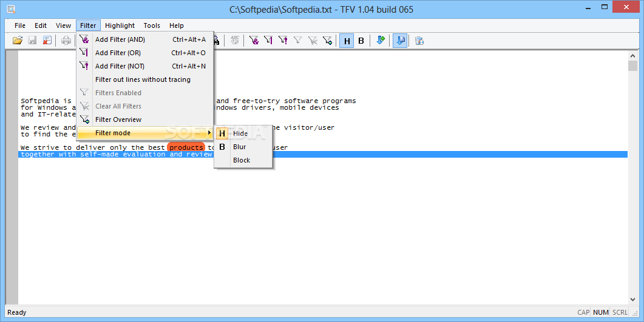Click the vertical scrollbar thumb

(632, 66)
